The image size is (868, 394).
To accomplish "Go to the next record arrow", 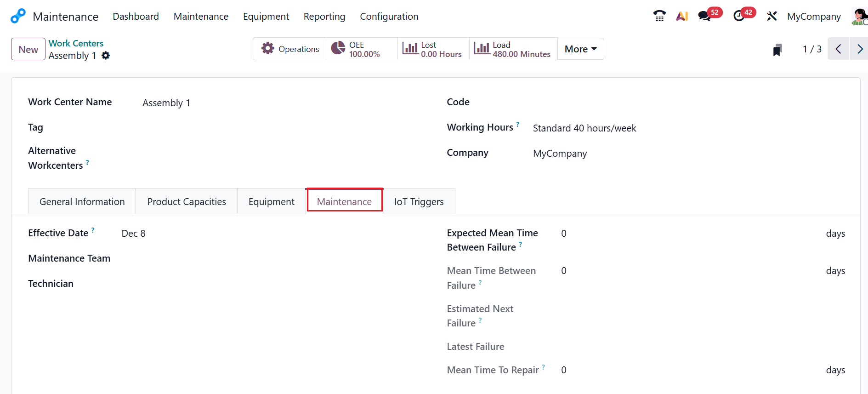I will [859, 49].
